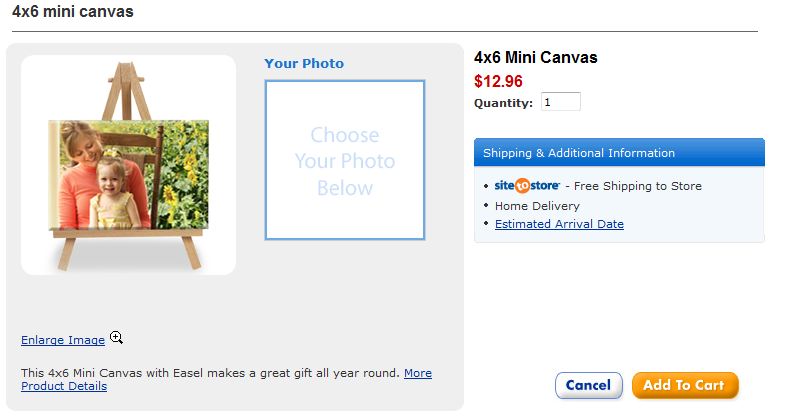This screenshot has width=795, height=419.
Task: Click the 4x6 mini canvas page heading
Action: [x=73, y=12]
